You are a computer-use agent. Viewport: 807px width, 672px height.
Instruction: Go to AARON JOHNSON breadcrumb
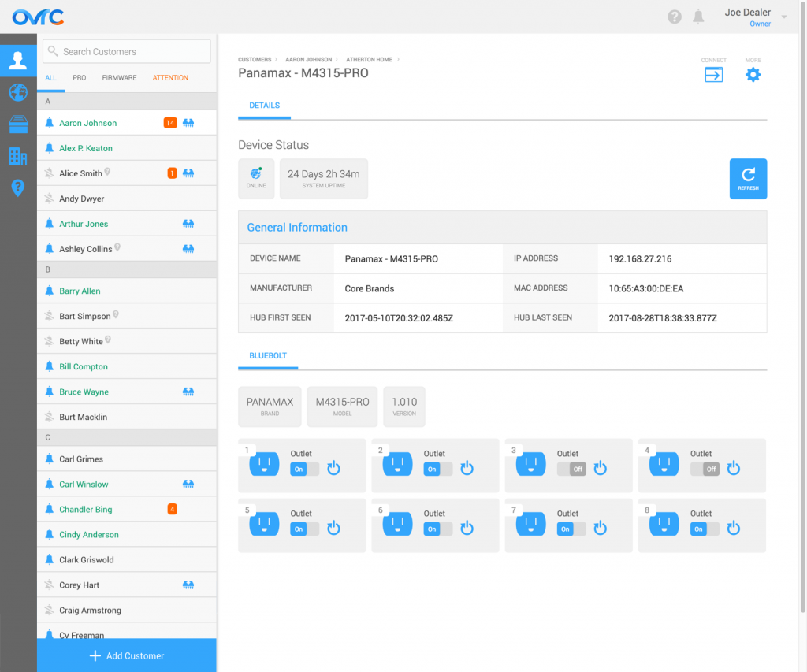coord(309,60)
